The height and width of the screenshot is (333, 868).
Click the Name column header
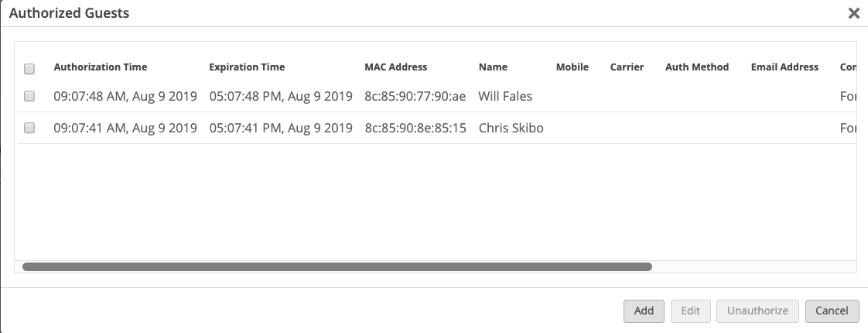tap(493, 67)
